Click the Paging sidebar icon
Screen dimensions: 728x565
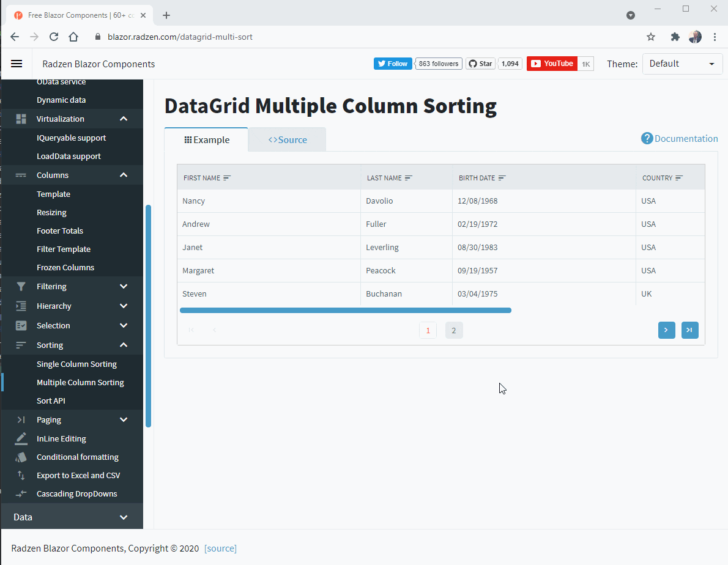21,420
